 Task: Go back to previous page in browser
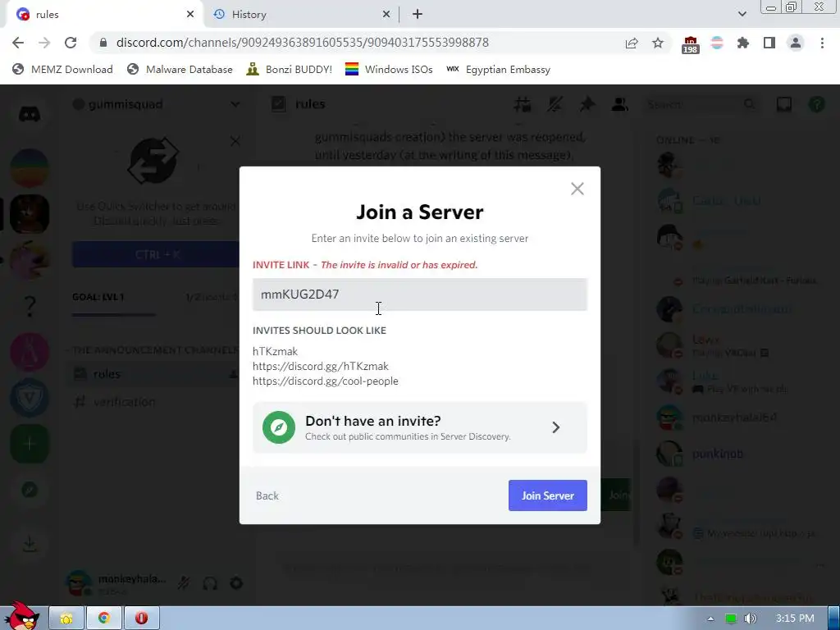click(x=18, y=43)
